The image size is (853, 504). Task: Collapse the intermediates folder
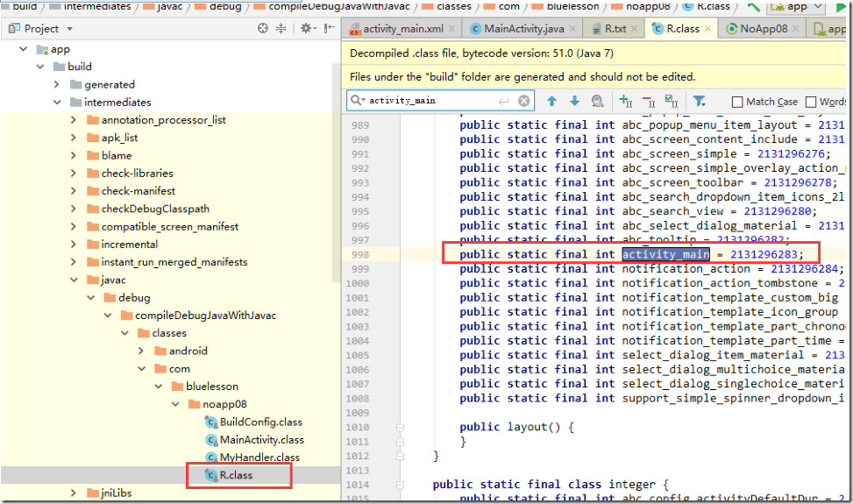click(57, 103)
